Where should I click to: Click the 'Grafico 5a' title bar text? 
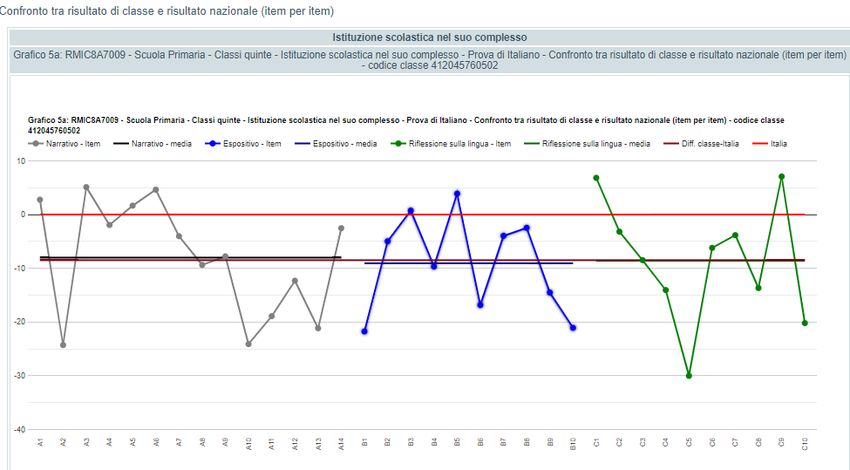[x=428, y=60]
